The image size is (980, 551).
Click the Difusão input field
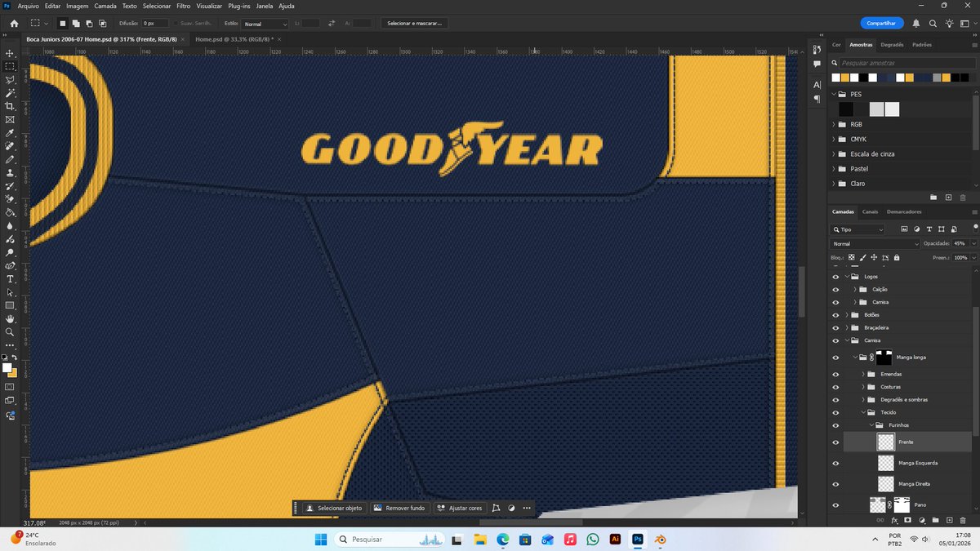click(x=155, y=24)
